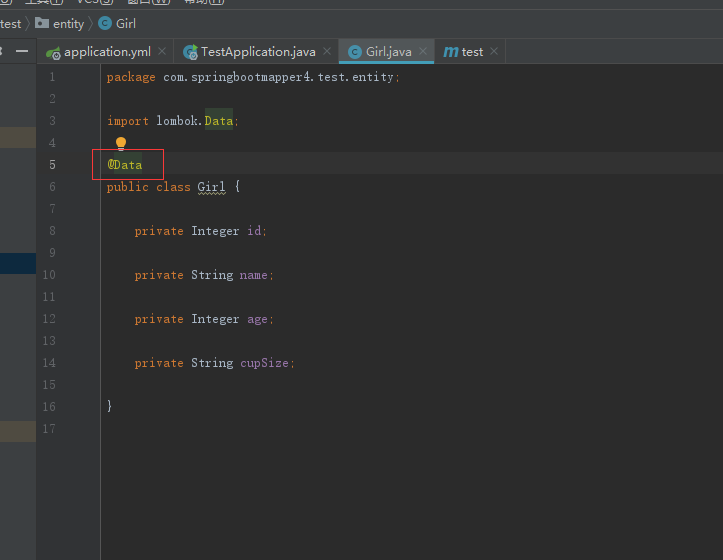
Task: Switch to the application.yml tab
Action: coord(108,52)
